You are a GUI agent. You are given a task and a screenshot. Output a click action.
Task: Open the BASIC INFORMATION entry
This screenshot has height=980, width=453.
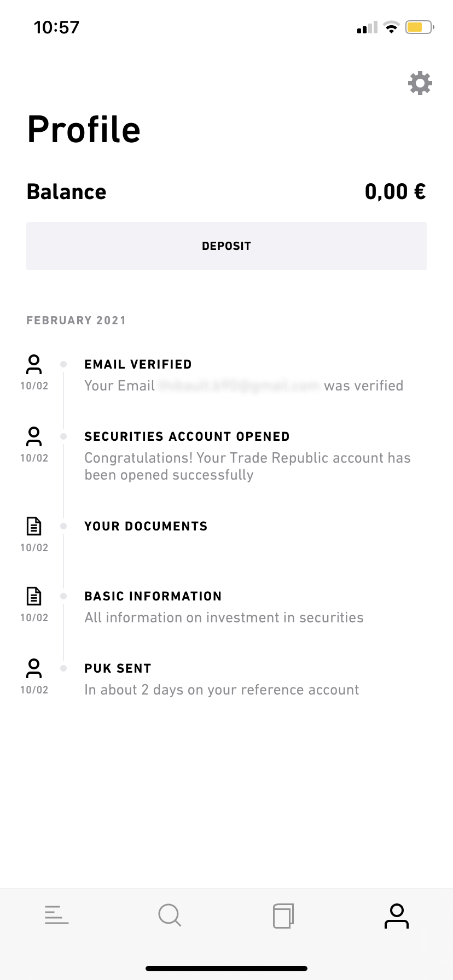click(x=153, y=597)
